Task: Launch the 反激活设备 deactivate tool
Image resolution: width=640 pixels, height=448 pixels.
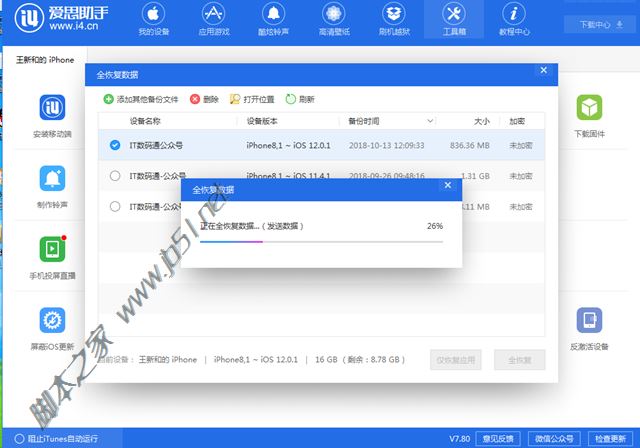Action: [589, 329]
